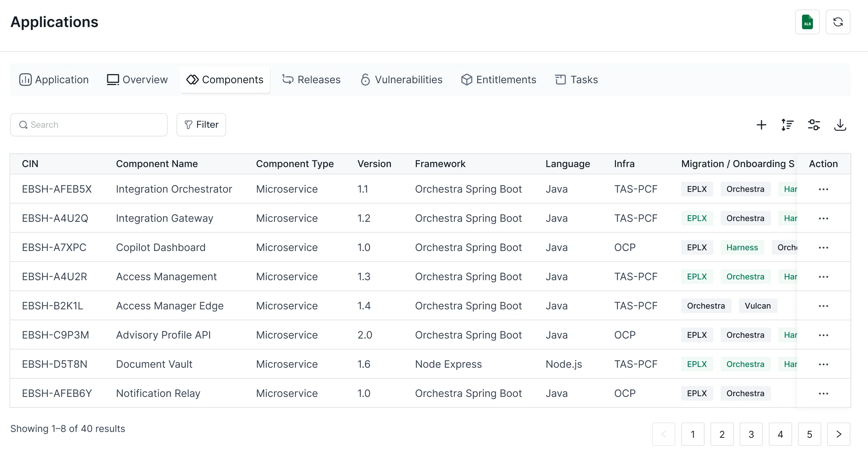
Task: Click the Node Express framework cell
Action: click(x=448, y=364)
